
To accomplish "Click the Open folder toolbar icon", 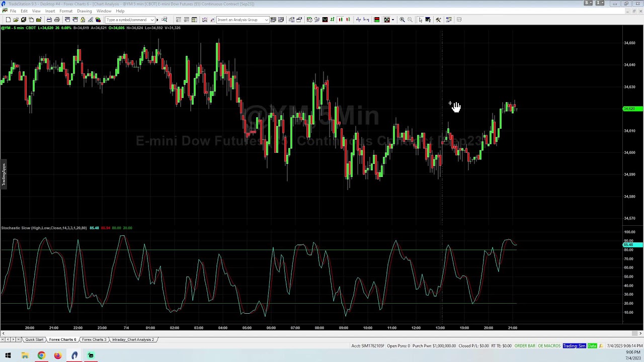I will point(16,20).
